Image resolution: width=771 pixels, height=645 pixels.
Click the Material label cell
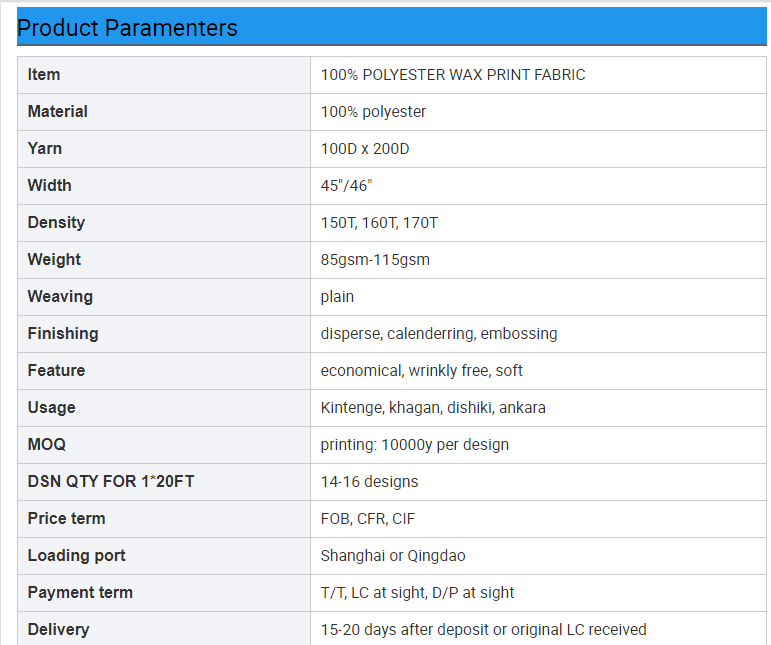click(x=58, y=112)
